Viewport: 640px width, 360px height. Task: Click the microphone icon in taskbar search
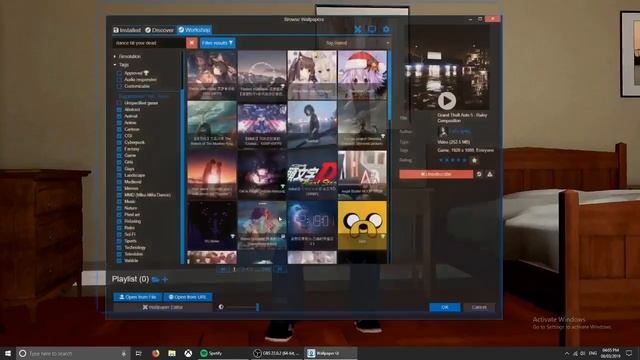(124, 353)
